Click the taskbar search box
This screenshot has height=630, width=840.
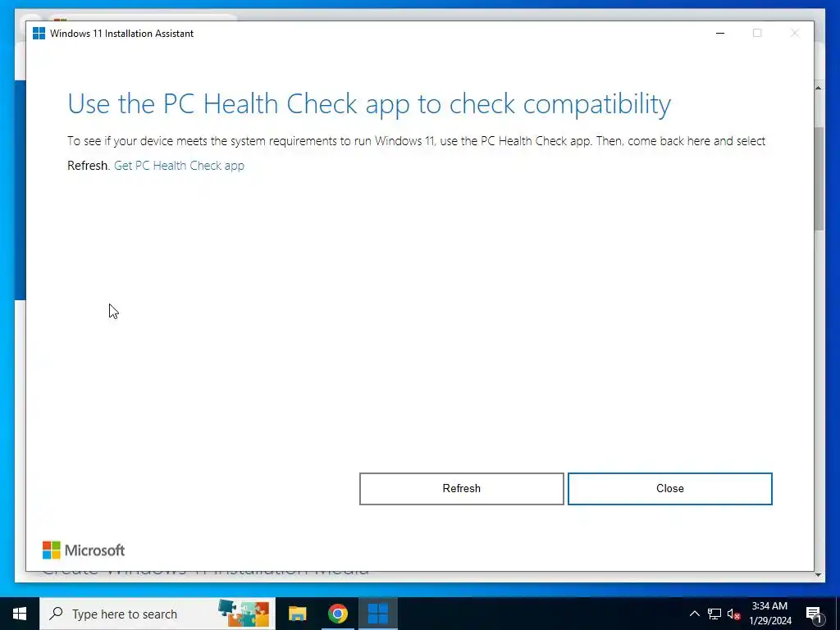coord(157,614)
